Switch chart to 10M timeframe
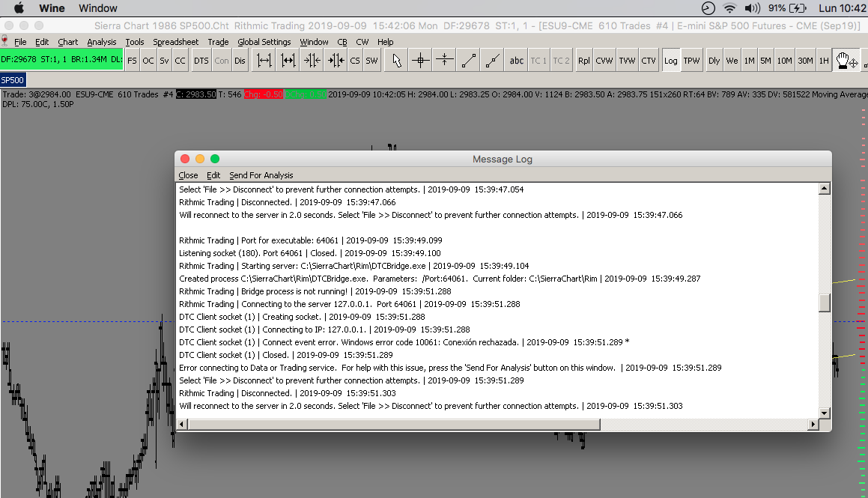 (784, 61)
